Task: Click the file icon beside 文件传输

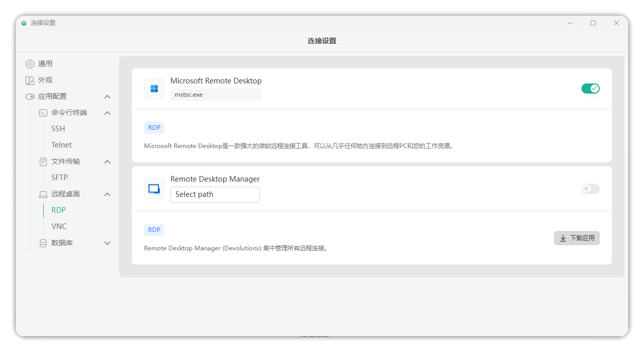Action: pyautogui.click(x=43, y=162)
